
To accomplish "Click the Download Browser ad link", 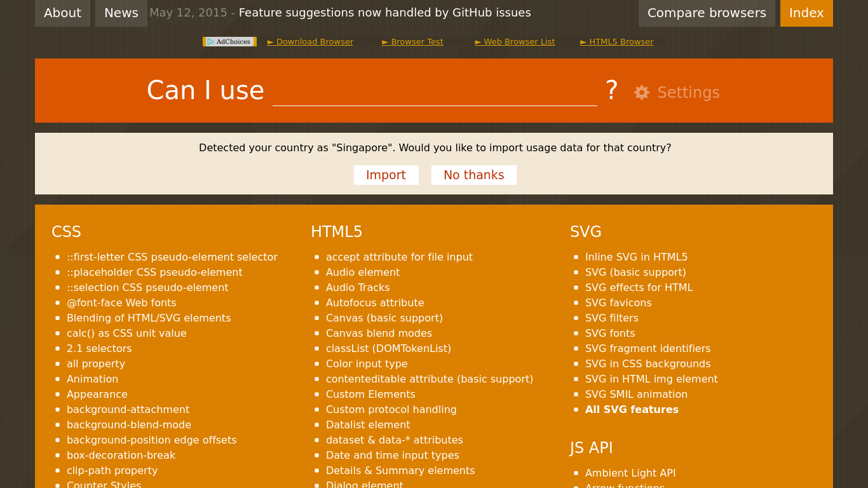I will [x=310, y=42].
